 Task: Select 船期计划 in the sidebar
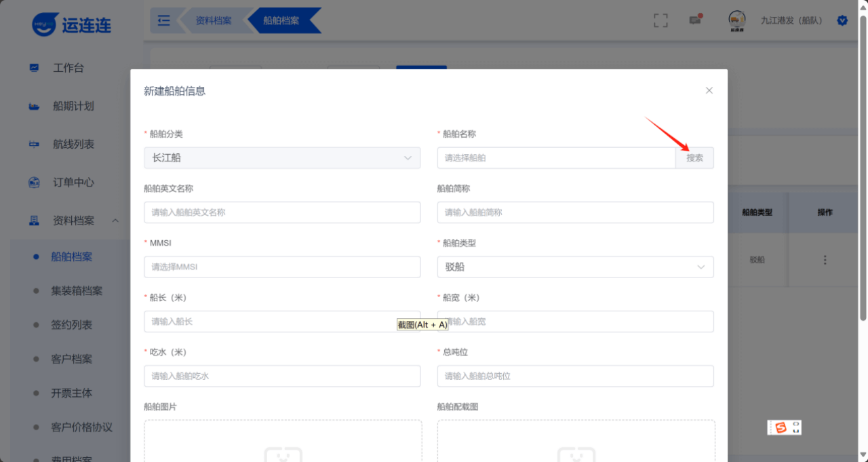73,106
